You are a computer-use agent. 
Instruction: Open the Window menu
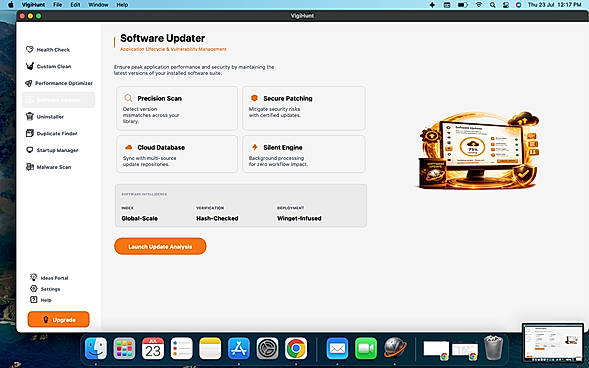(98, 5)
